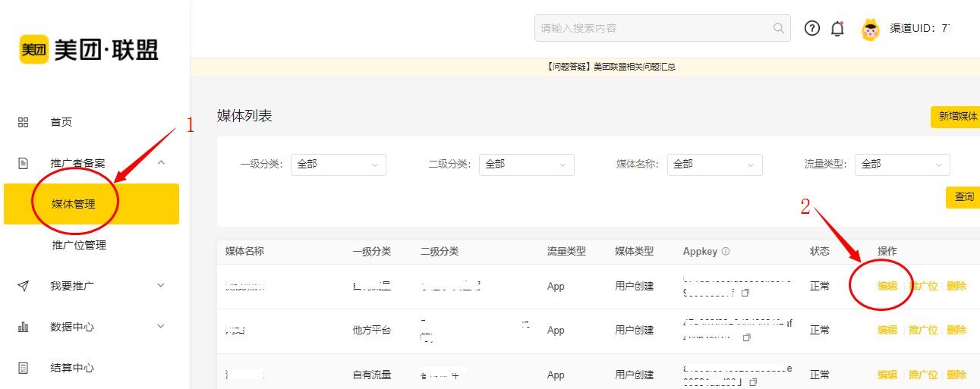Click the 媒体名称 column header
Viewport: 980px width, 389px height.
pyautogui.click(x=244, y=252)
